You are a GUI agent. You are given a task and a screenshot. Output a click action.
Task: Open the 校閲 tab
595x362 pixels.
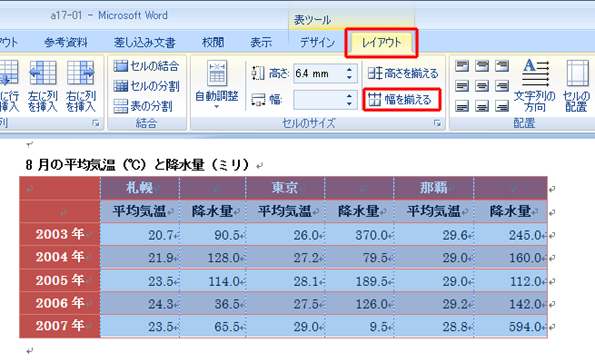point(213,42)
